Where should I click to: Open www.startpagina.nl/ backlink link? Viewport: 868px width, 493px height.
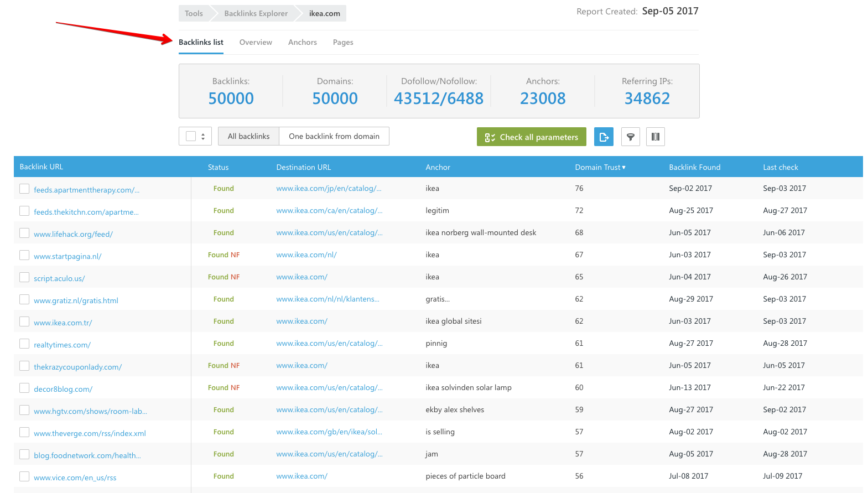click(67, 256)
